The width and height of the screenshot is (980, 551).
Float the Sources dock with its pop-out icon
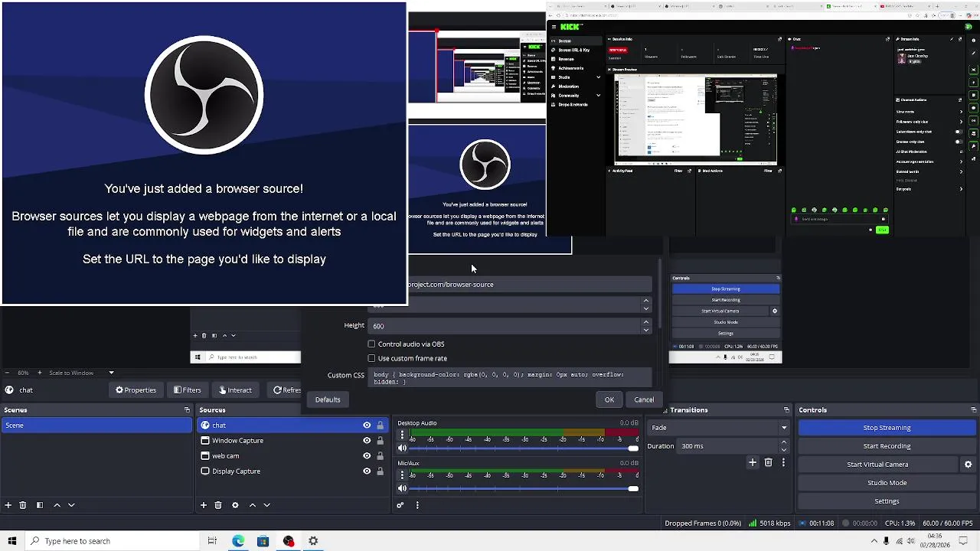(x=384, y=410)
